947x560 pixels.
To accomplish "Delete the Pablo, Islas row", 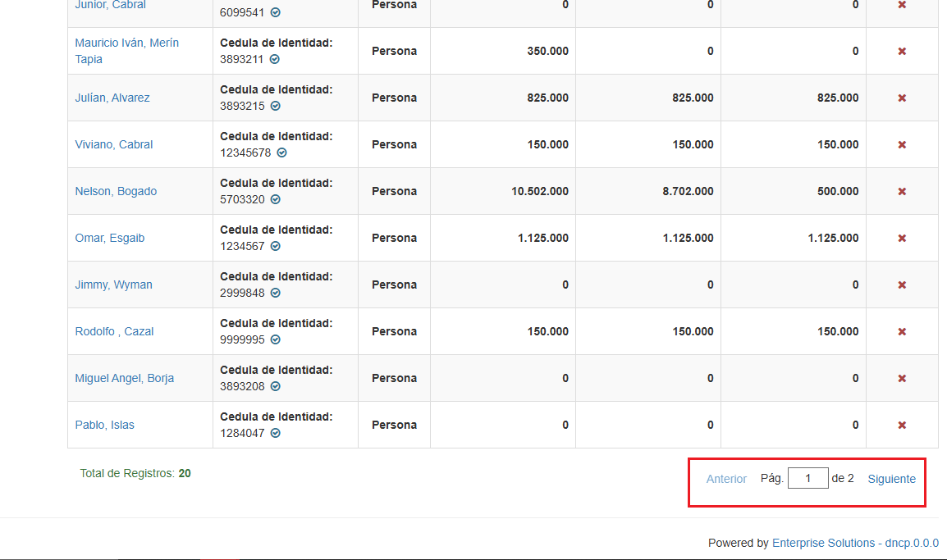I will tap(902, 425).
